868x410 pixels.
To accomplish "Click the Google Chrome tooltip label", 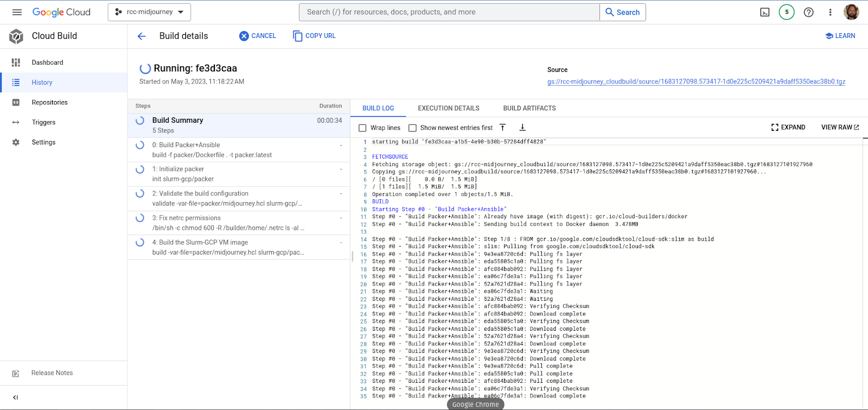I will click(x=476, y=405).
